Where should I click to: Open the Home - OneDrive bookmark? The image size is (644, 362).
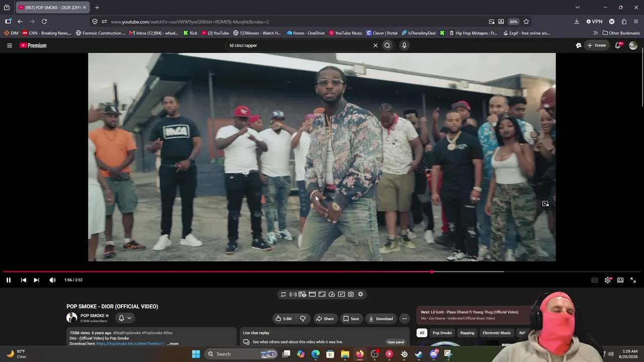coord(305,33)
